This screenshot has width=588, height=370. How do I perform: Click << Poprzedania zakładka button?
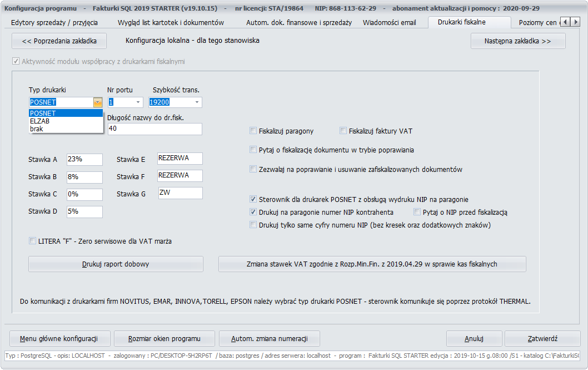[59, 41]
